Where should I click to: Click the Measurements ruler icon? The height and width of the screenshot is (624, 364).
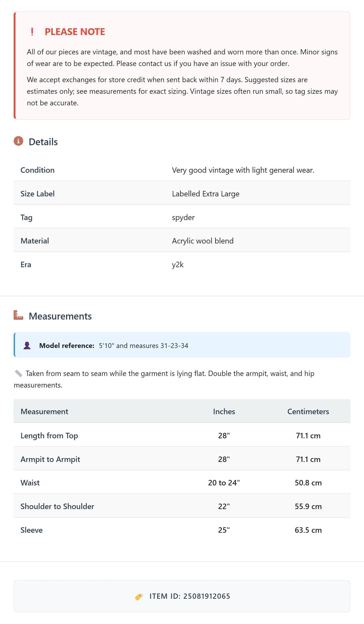pos(18,315)
